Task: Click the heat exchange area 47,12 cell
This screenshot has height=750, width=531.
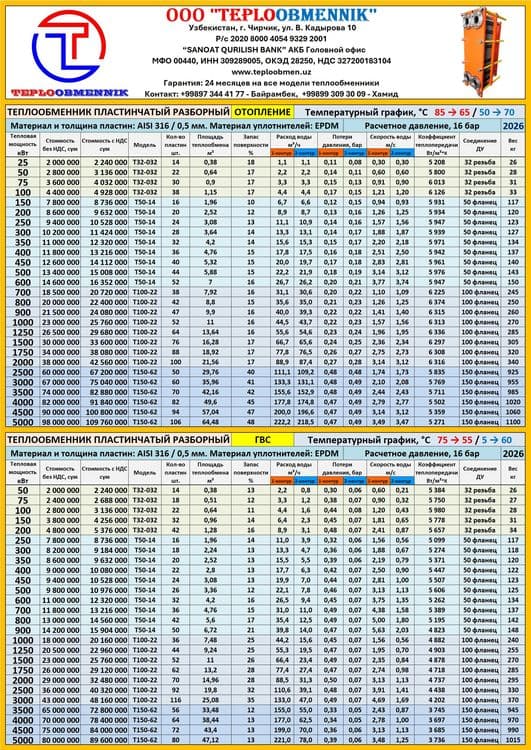Action: tap(210, 739)
